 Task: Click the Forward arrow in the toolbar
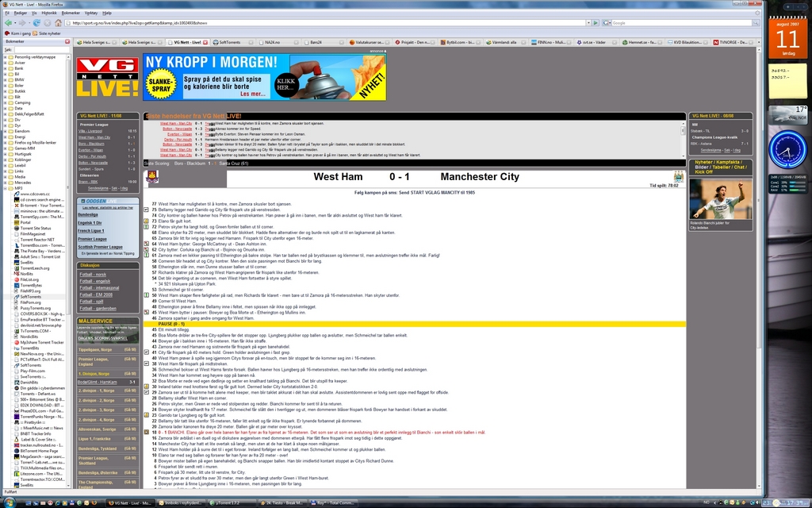coord(24,23)
